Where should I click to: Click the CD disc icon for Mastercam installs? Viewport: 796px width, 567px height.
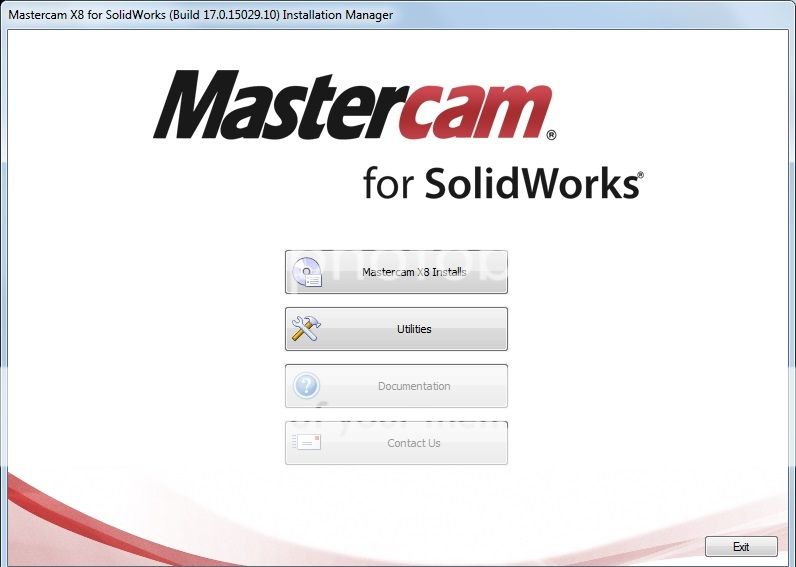[306, 272]
